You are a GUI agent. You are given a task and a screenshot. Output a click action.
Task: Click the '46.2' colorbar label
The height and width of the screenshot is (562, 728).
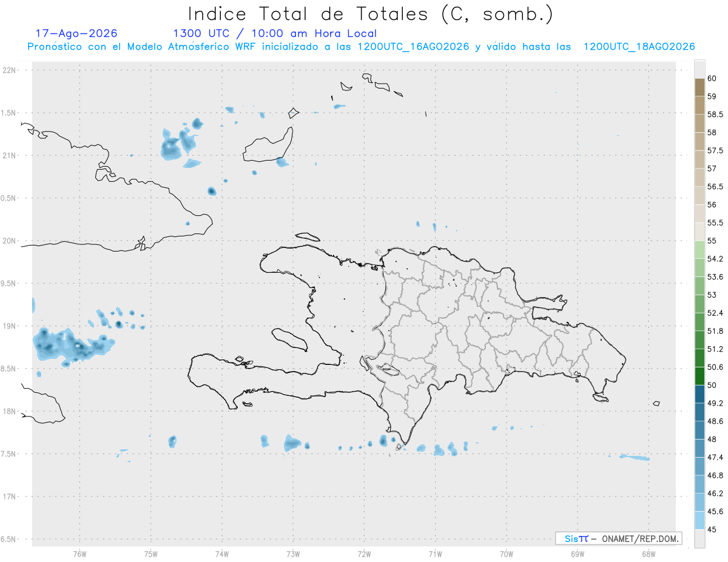tap(715, 493)
